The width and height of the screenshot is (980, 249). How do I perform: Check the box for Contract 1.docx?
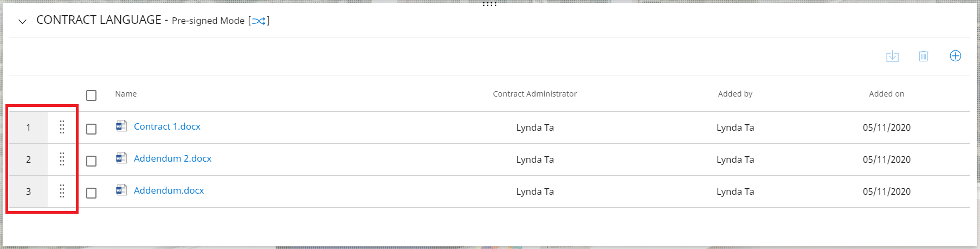click(x=92, y=129)
